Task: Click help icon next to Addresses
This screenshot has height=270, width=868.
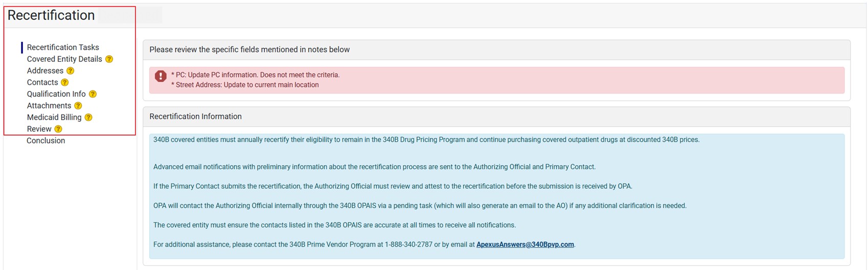Action: point(71,71)
